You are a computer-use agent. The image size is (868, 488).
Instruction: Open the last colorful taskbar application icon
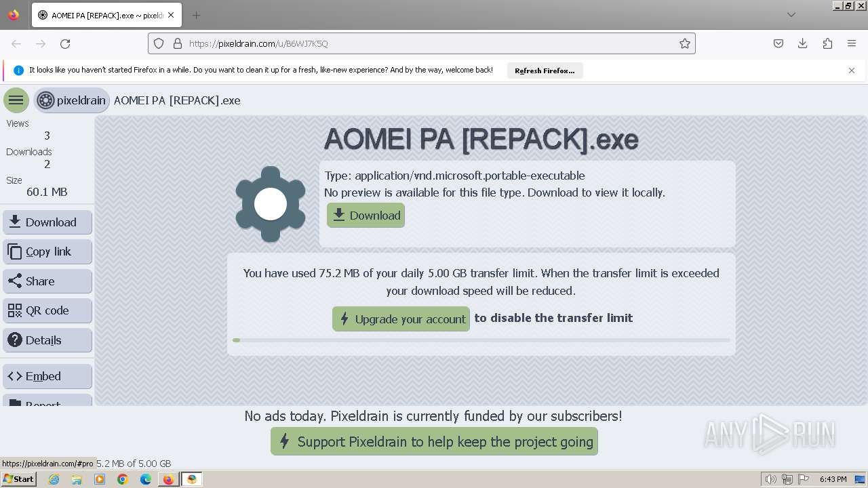(x=192, y=479)
